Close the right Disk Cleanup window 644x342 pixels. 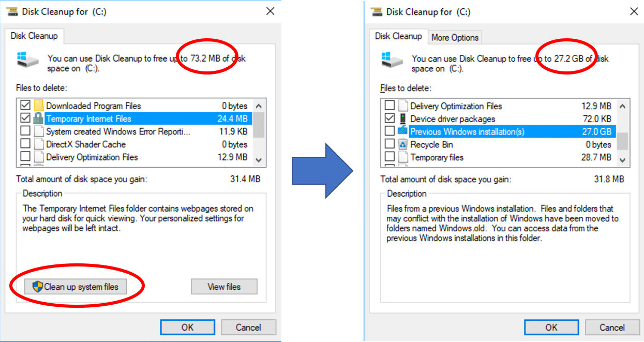tap(634, 11)
